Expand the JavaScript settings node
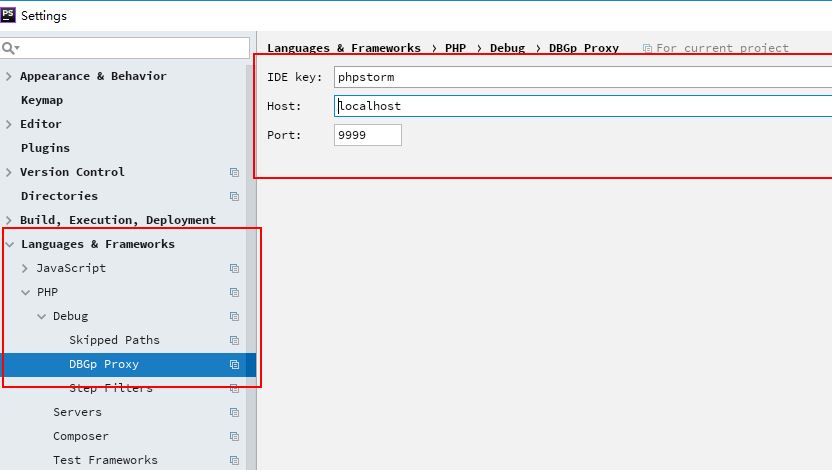Screen dimensions: 832x470 (x=25, y=268)
